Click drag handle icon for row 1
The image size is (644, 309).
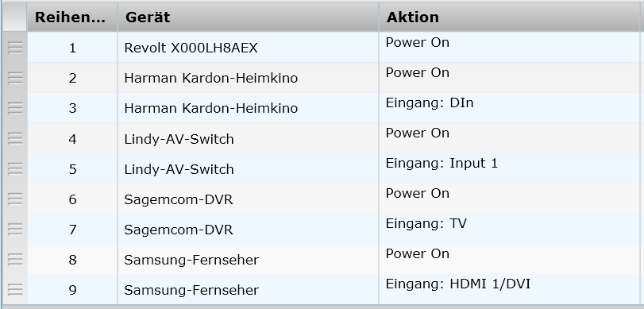pyautogui.click(x=15, y=48)
